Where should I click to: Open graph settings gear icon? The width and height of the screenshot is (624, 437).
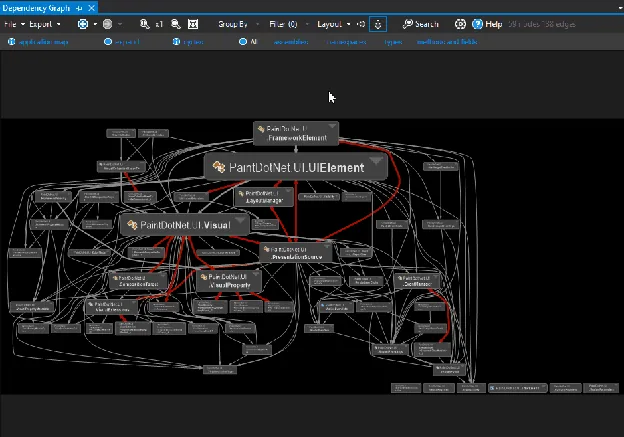pyautogui.click(x=460, y=24)
